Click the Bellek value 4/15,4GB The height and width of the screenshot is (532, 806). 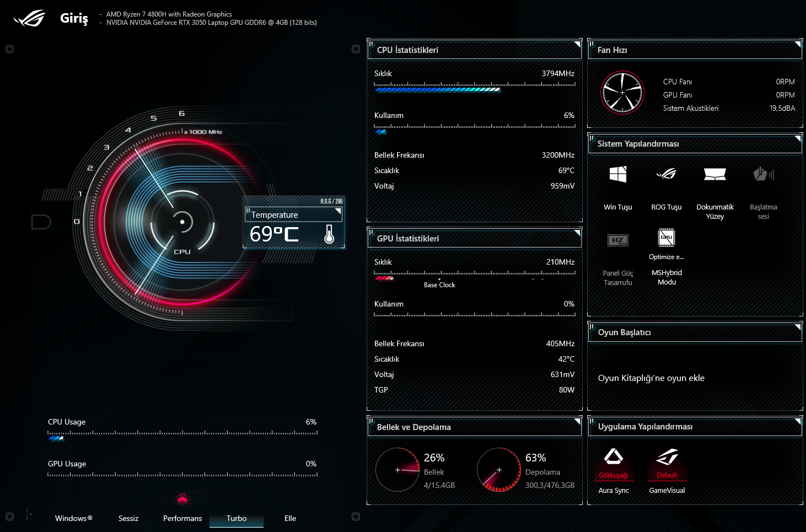pos(439,485)
